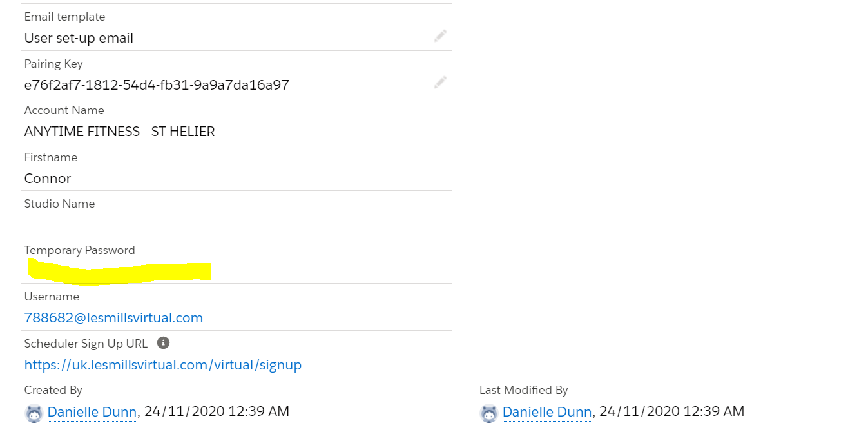Click the Last Modified By label
This screenshot has width=868, height=441.
pos(524,390)
